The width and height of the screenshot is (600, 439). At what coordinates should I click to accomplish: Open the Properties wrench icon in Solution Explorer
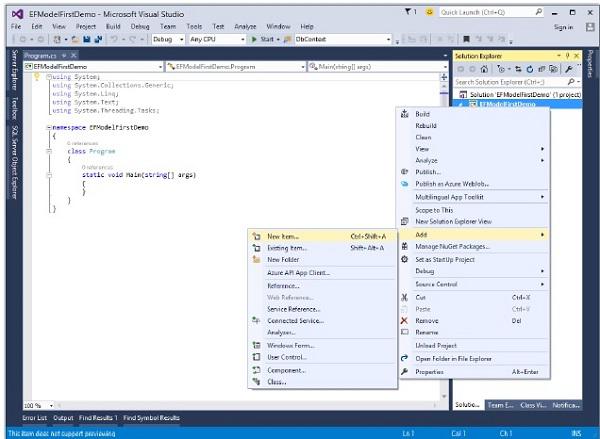(x=569, y=69)
